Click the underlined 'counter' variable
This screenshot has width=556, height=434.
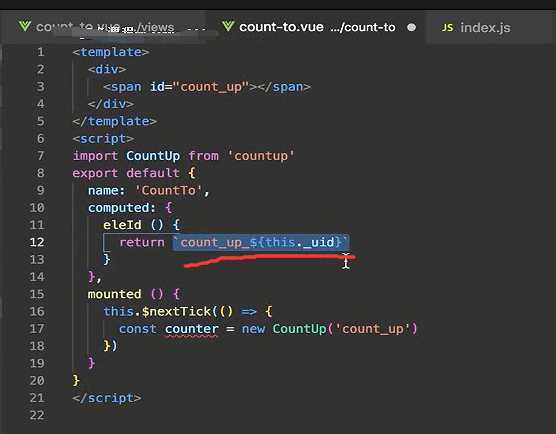pyautogui.click(x=191, y=329)
